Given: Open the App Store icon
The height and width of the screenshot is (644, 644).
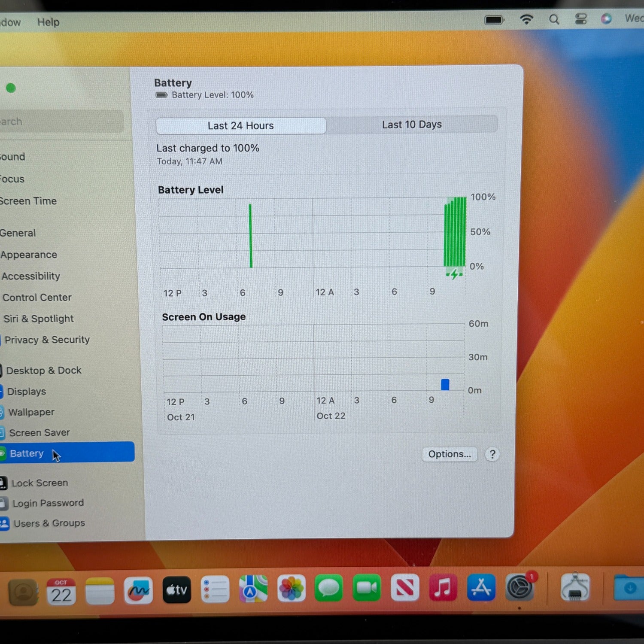Looking at the screenshot, I should (481, 587).
